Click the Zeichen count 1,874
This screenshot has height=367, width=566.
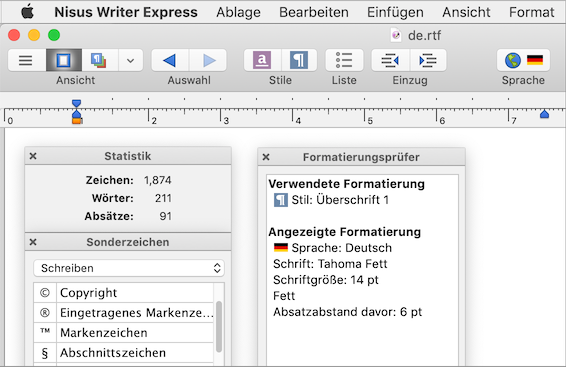pyautogui.click(x=157, y=180)
